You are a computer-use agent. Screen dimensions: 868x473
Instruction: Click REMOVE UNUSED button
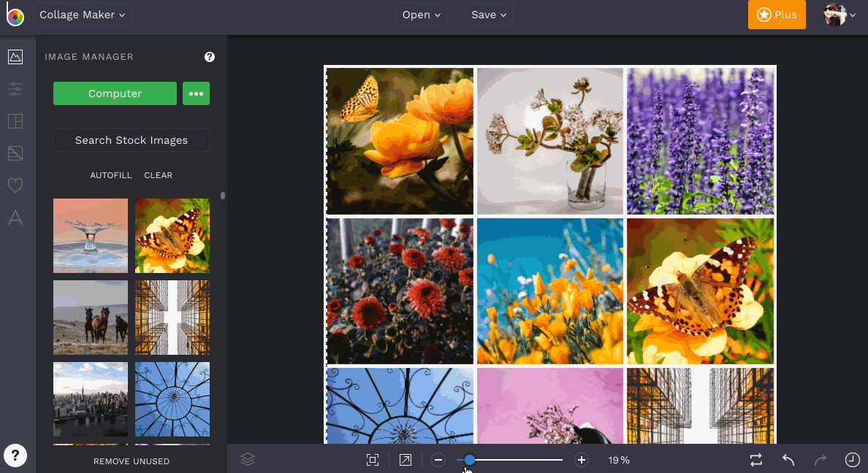click(132, 461)
